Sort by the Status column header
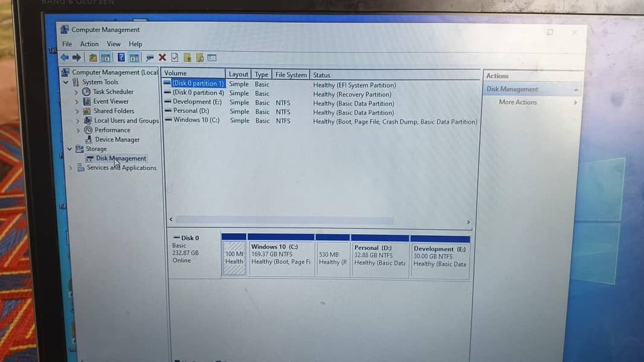Screen dimensions: 644x362 click(394, 75)
